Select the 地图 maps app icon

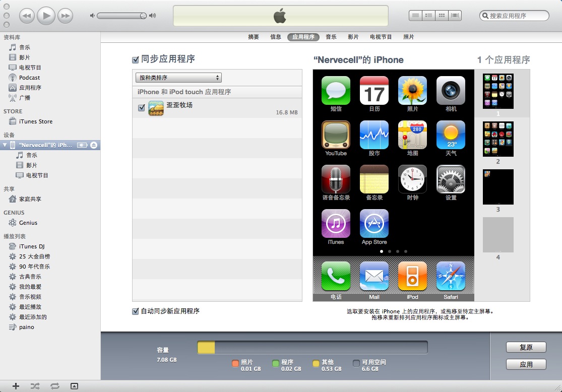pos(412,135)
